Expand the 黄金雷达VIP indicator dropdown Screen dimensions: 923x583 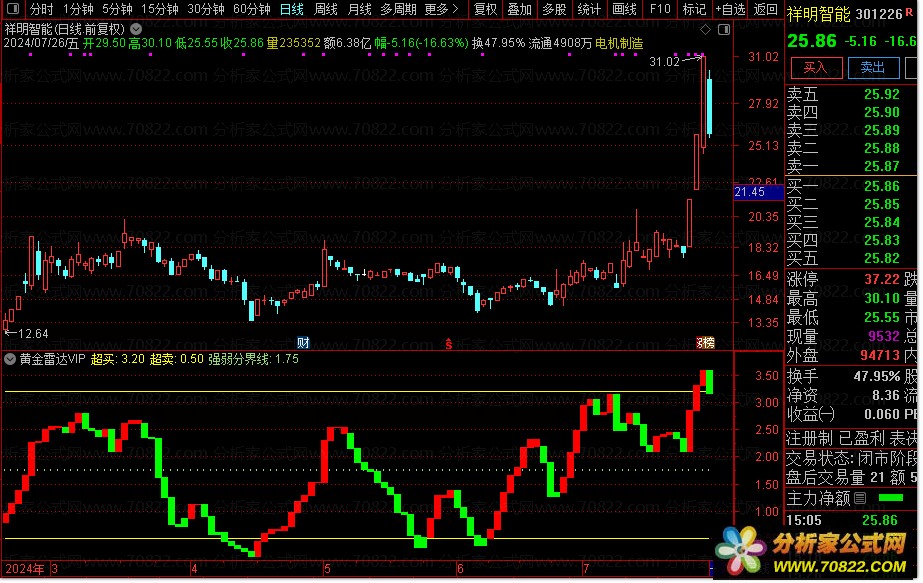tap(10, 359)
